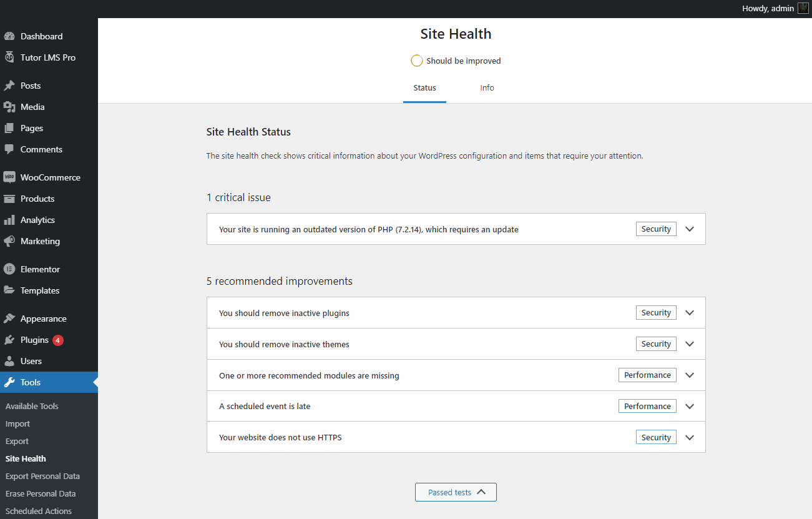Screen dimensions: 812x519
Task: Switch to the Info tab
Action: [487, 88]
